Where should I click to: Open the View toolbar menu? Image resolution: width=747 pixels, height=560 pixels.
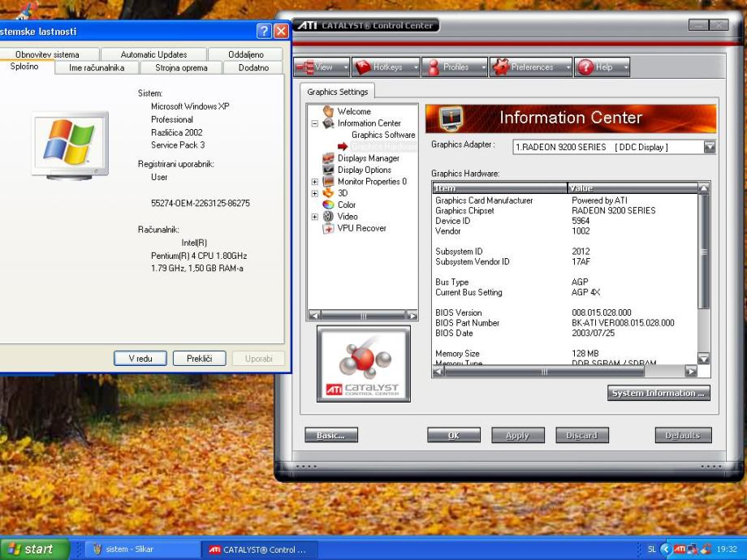point(322,67)
